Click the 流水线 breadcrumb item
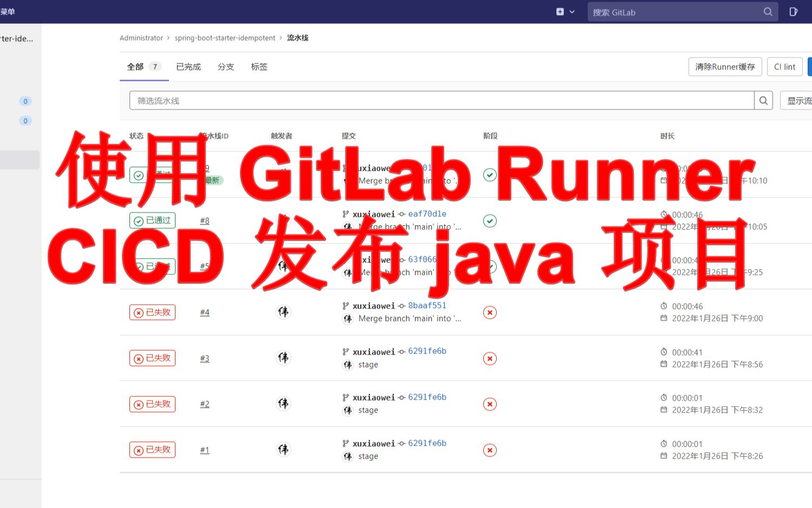812x508 pixels. [297, 38]
